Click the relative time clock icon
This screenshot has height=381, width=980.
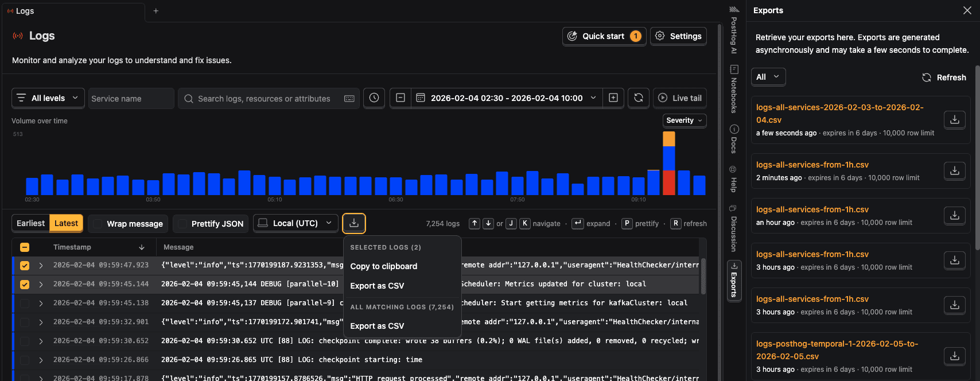(374, 98)
